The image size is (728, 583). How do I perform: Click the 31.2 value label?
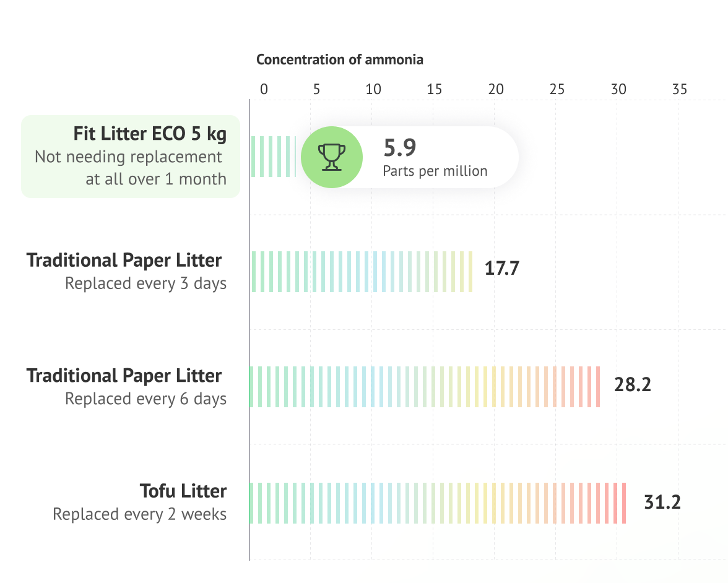(x=662, y=502)
